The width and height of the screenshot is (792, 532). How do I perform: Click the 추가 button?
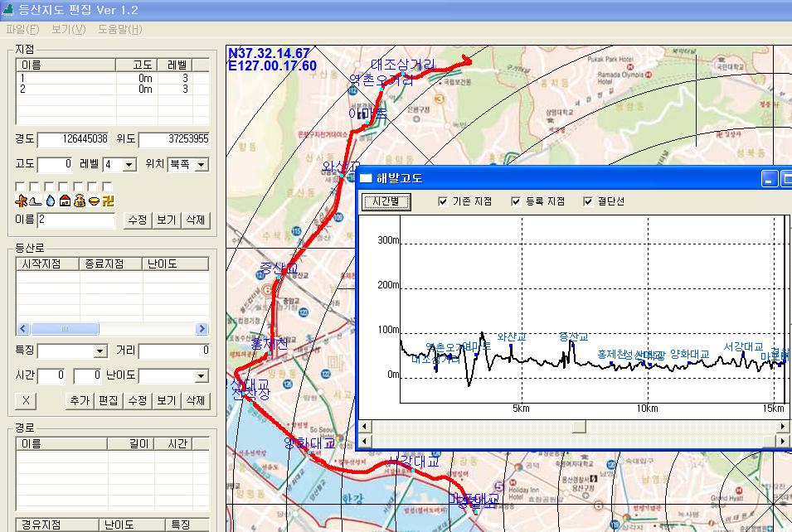click(80, 401)
